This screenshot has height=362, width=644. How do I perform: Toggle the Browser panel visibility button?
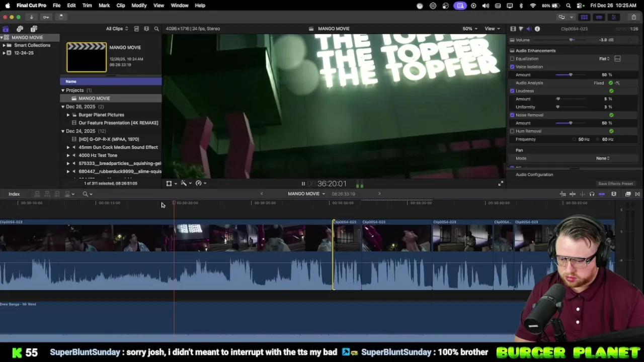[584, 17]
